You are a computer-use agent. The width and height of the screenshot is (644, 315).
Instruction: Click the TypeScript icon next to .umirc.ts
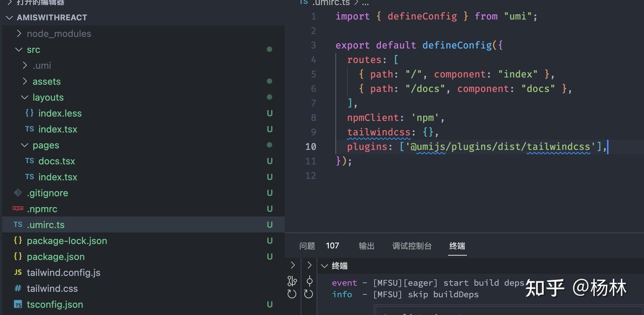18,225
